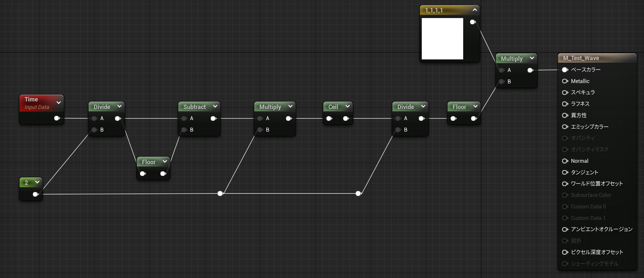Toggle the Ceil node chevron

[347, 106]
